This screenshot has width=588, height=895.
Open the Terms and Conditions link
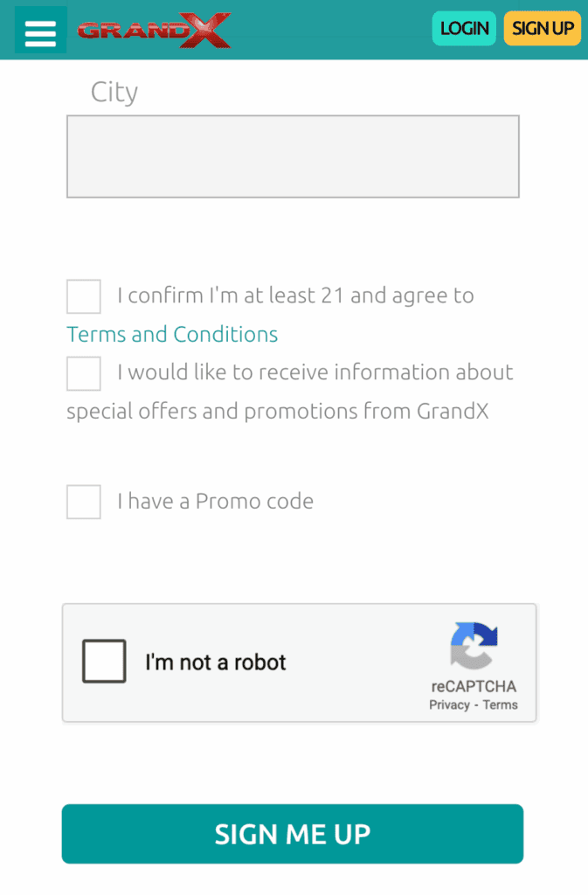(x=172, y=335)
